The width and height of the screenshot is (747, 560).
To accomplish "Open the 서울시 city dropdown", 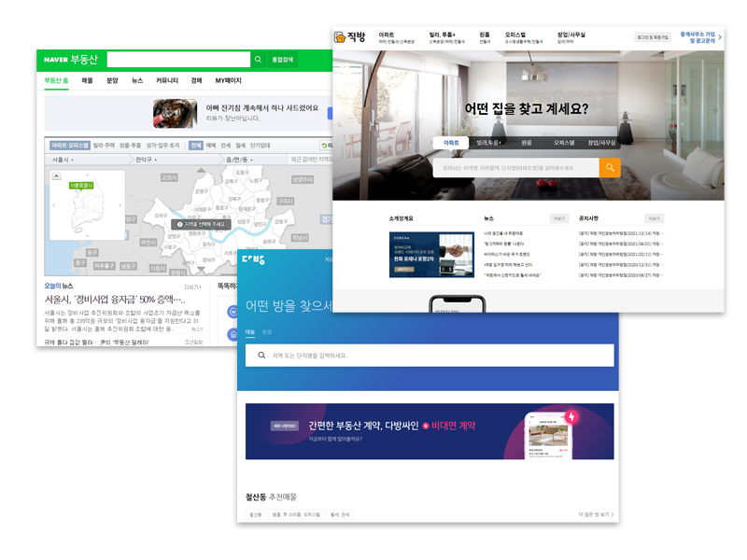I will click(x=63, y=160).
